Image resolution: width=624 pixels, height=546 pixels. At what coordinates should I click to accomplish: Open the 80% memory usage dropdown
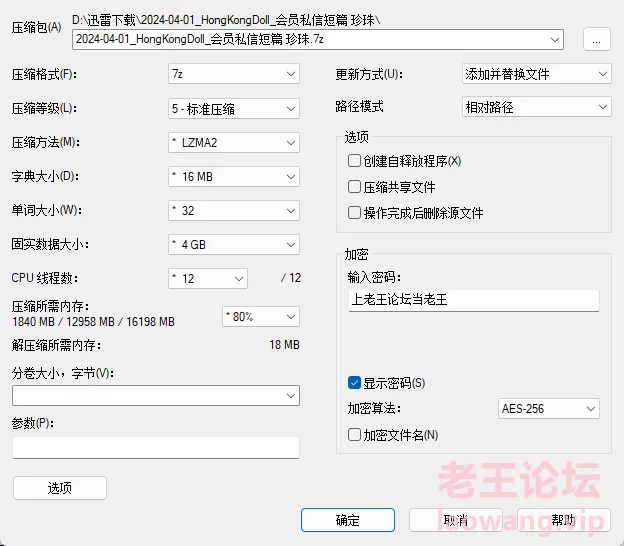click(261, 317)
